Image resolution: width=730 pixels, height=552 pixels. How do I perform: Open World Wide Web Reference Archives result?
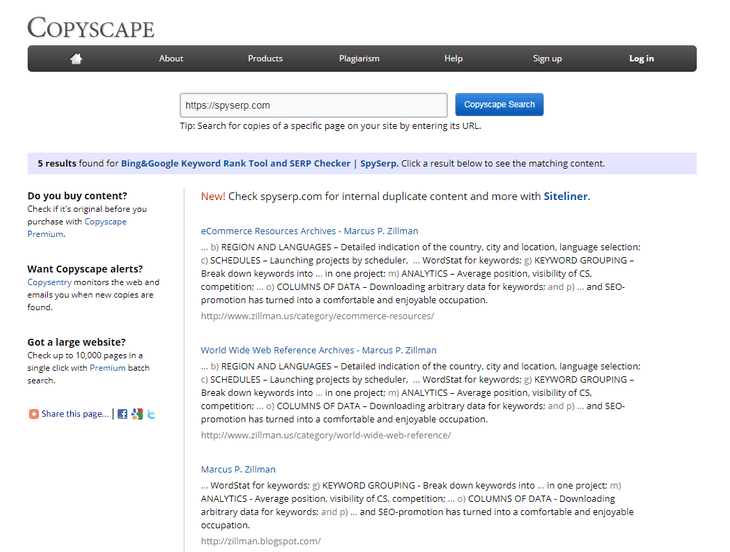point(318,350)
